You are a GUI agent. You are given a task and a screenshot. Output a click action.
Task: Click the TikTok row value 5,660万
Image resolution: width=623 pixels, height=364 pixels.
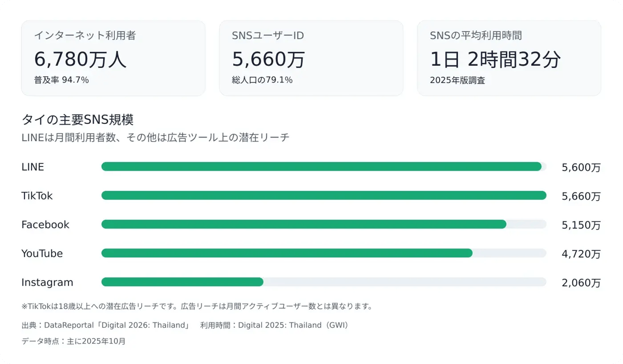coord(581,197)
